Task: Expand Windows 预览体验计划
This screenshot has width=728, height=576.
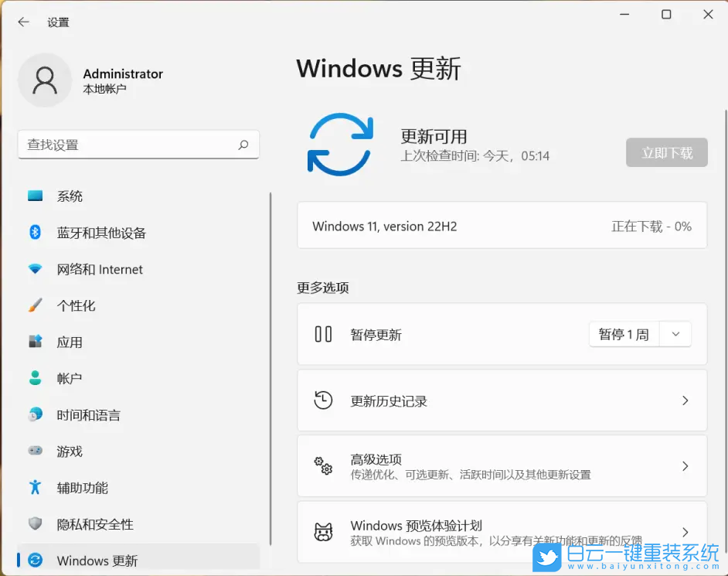Action: pos(502,532)
